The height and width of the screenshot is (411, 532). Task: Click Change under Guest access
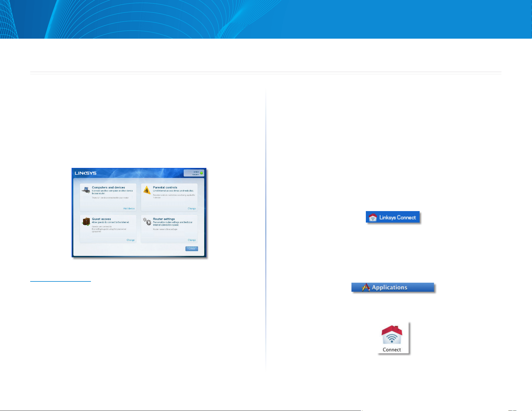pos(131,240)
